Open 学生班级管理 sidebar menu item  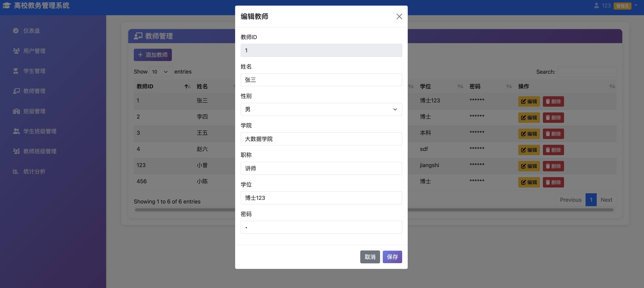click(40, 131)
